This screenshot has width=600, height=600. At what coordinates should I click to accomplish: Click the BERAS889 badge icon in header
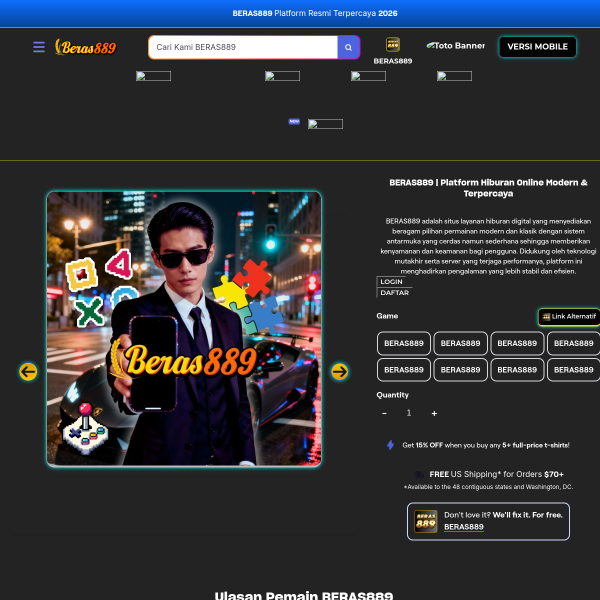[393, 44]
